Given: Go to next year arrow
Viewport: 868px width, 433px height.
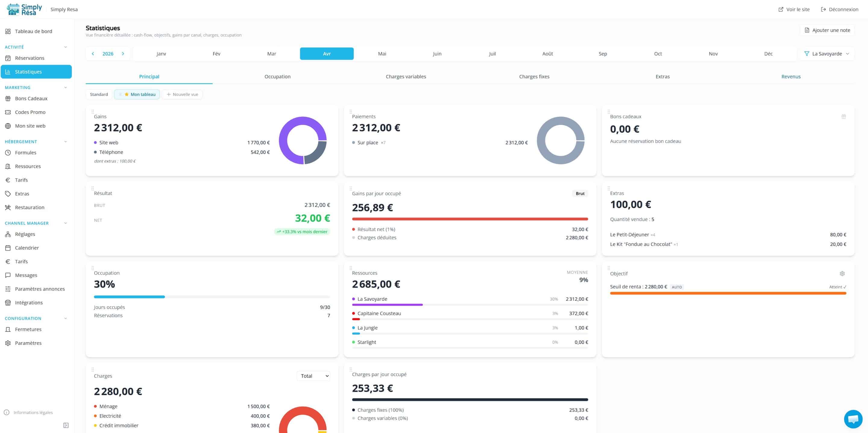Looking at the screenshot, I should (123, 54).
